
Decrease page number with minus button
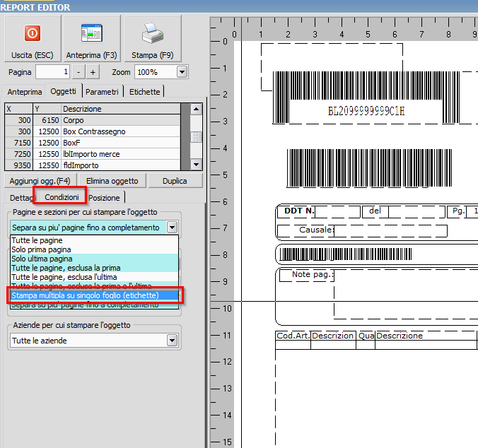point(78,72)
